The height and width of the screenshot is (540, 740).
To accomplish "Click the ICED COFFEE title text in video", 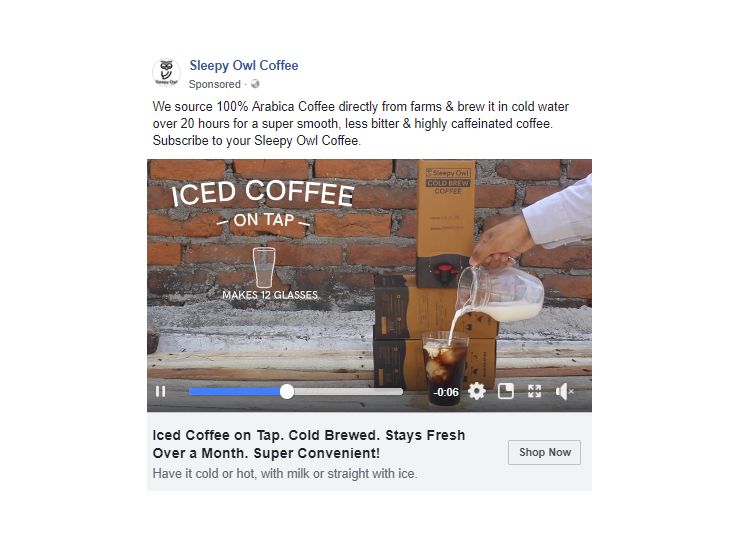I will [262, 193].
